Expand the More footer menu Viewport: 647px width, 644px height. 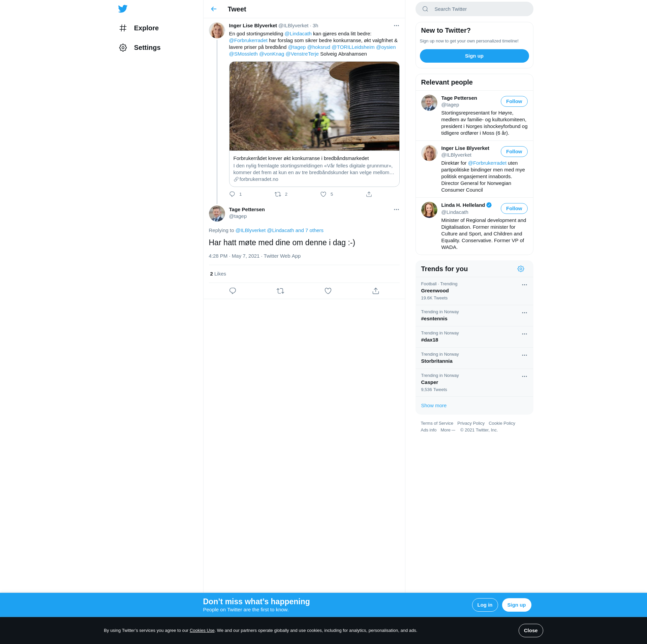pyautogui.click(x=448, y=430)
